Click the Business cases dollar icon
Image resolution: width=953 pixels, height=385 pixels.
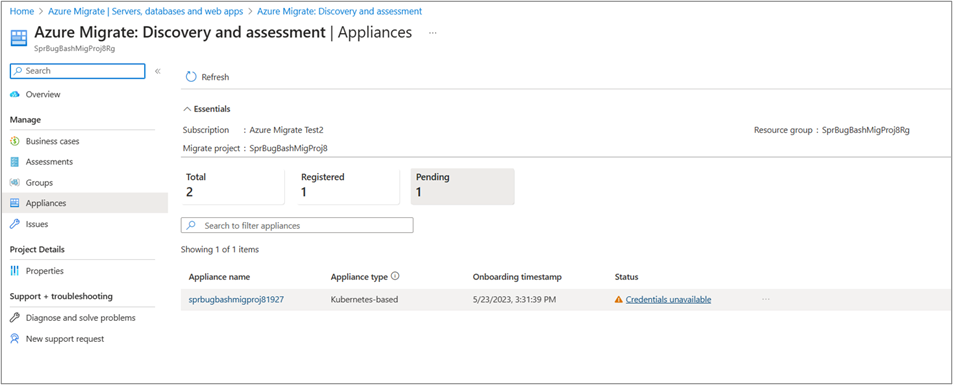coord(15,141)
